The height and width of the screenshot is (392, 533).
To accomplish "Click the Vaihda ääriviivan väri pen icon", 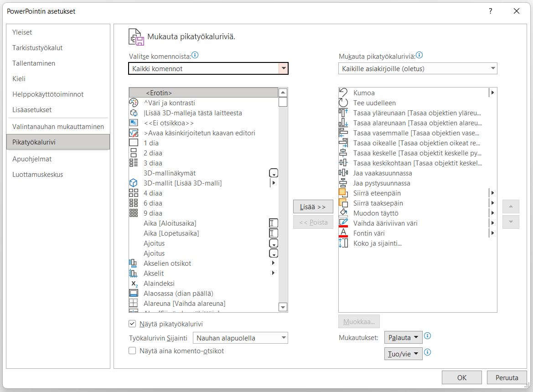I will pos(343,223).
